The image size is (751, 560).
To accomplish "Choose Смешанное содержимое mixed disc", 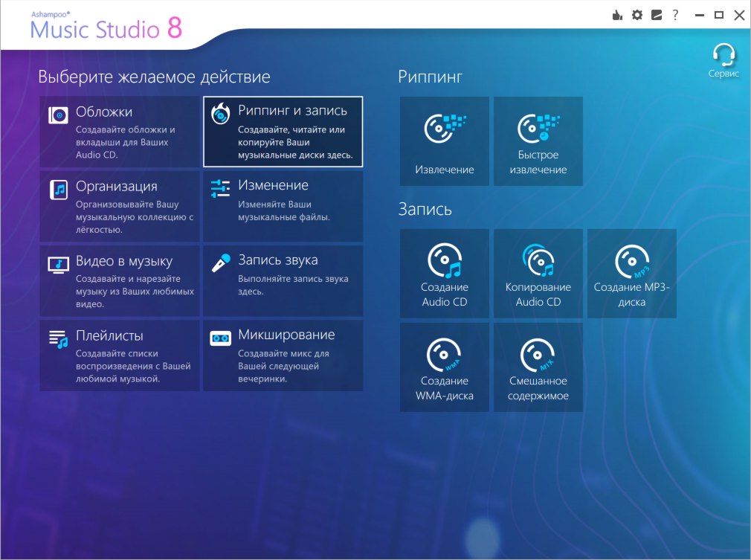I will pyautogui.click(x=538, y=367).
